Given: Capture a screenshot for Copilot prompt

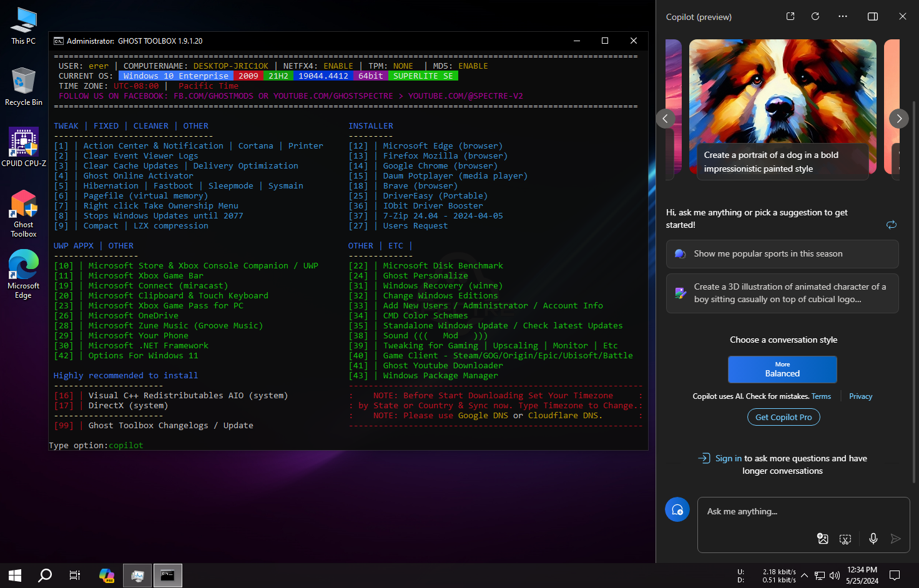Looking at the screenshot, I should pos(845,539).
